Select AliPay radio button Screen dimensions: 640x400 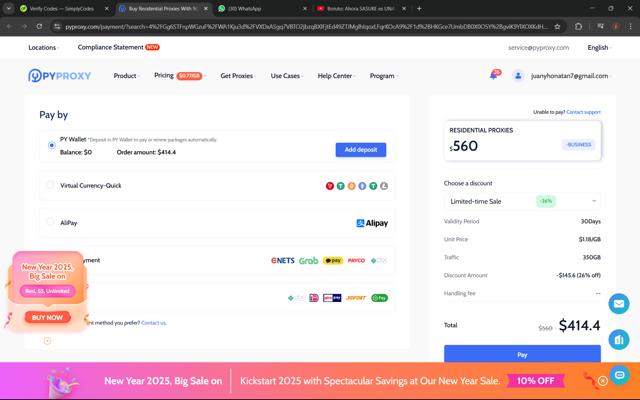[x=50, y=222]
